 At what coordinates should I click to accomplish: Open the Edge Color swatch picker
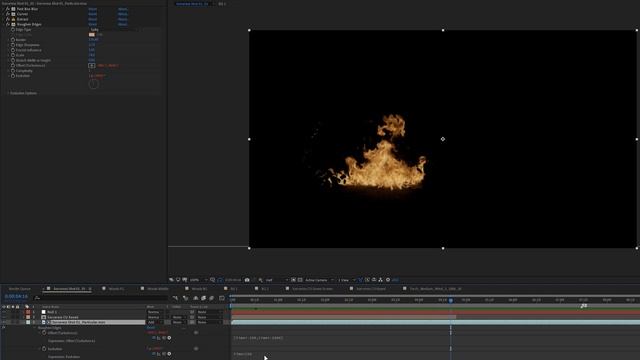point(91,35)
